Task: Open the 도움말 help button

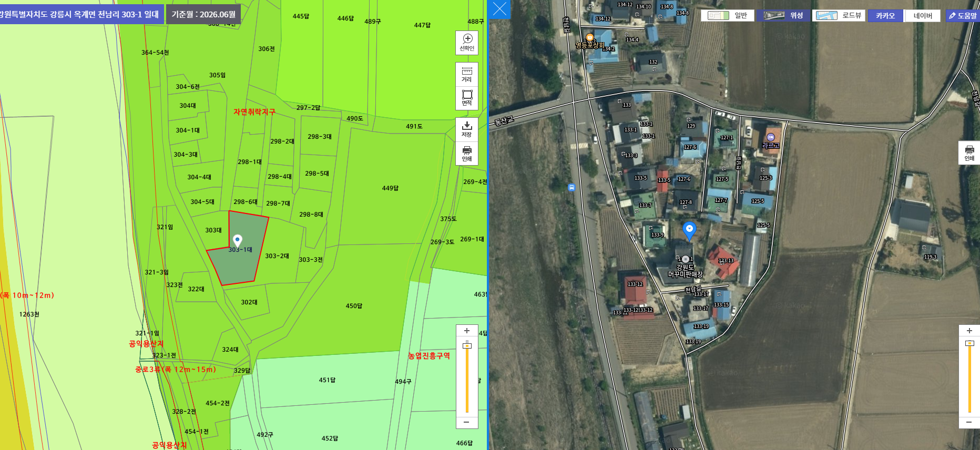Action: tap(963, 16)
